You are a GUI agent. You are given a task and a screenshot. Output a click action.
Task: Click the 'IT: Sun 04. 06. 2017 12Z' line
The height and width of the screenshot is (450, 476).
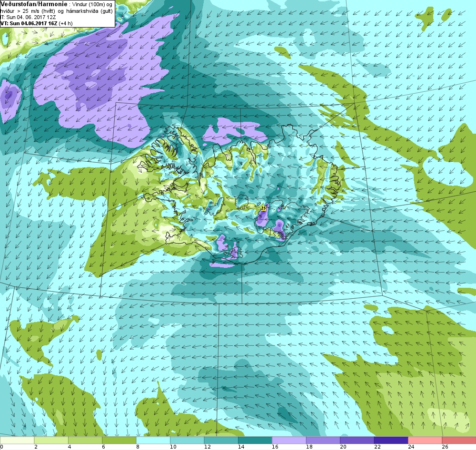coord(27,17)
